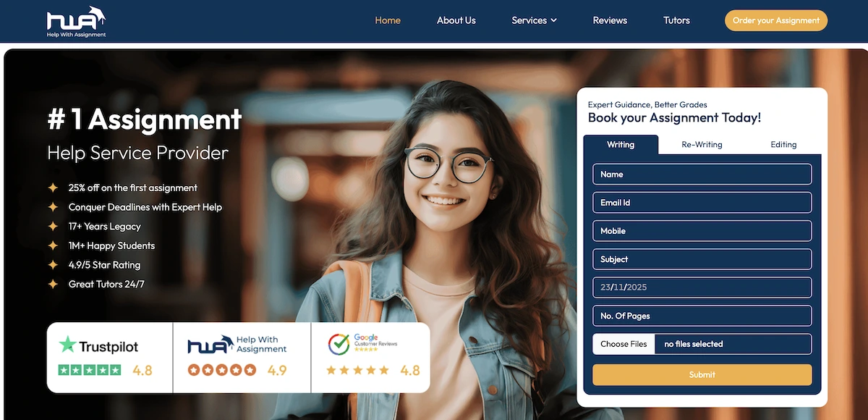868x420 pixels.
Task: Click the Google gold five-star rating
Action: coord(357,370)
